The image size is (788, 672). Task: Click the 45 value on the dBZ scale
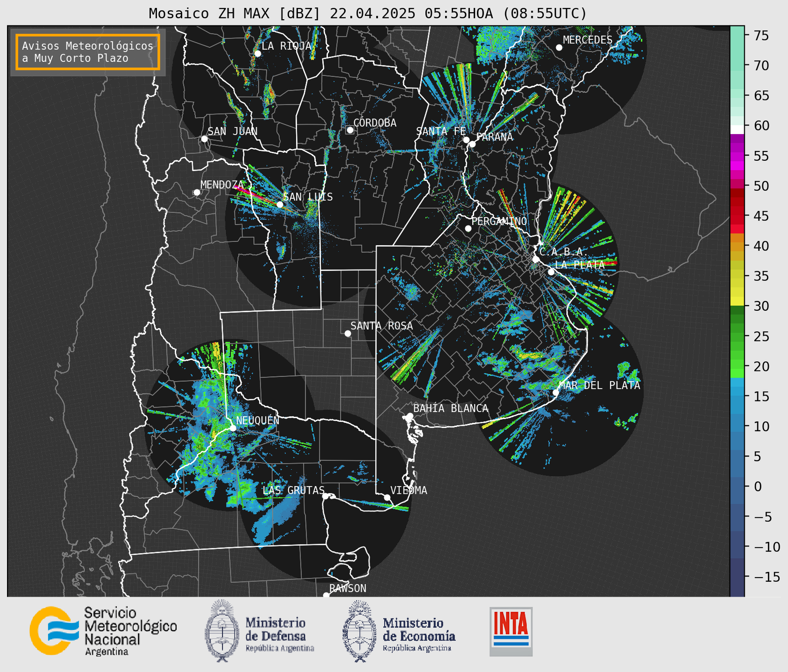[x=761, y=216]
